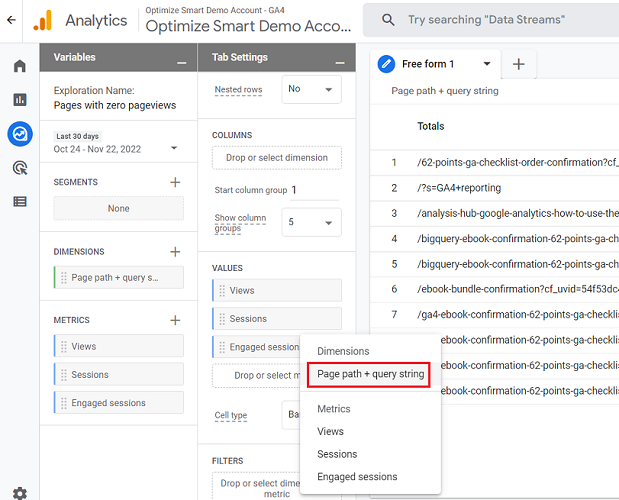The width and height of the screenshot is (619, 500).
Task: Grab handle of Sessions value chip
Action: pos(222,319)
